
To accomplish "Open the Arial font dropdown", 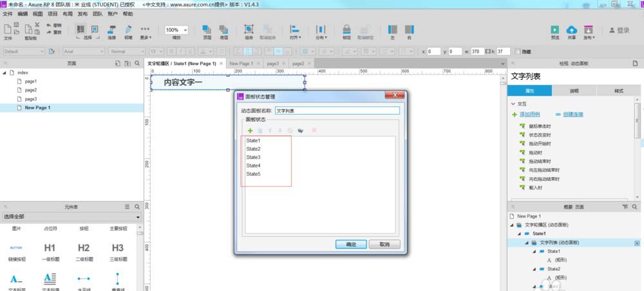I will [x=84, y=52].
